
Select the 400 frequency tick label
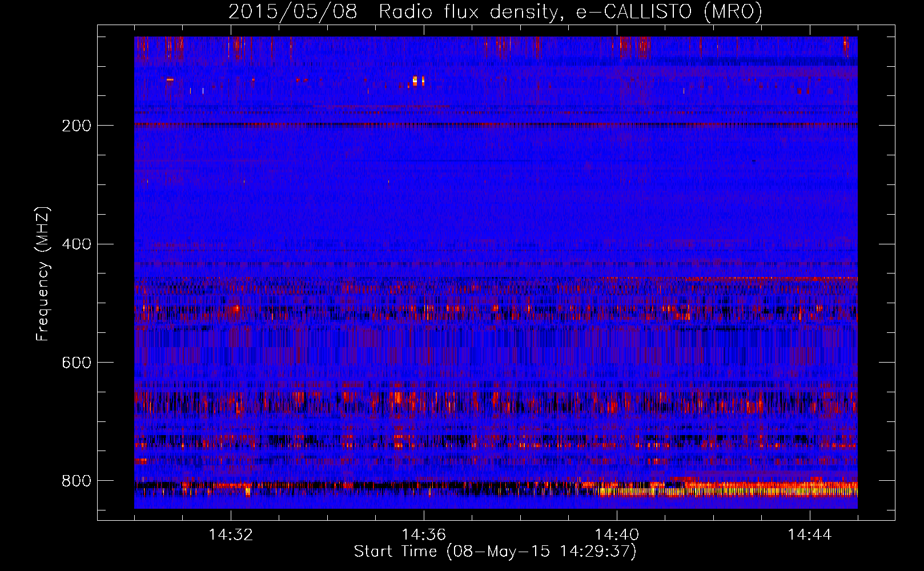[x=77, y=244]
